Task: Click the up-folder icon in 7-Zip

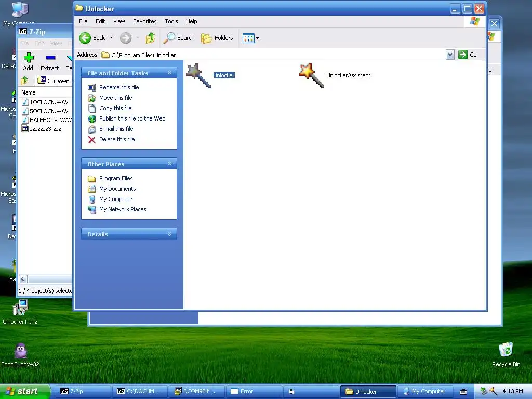Action: click(x=24, y=81)
